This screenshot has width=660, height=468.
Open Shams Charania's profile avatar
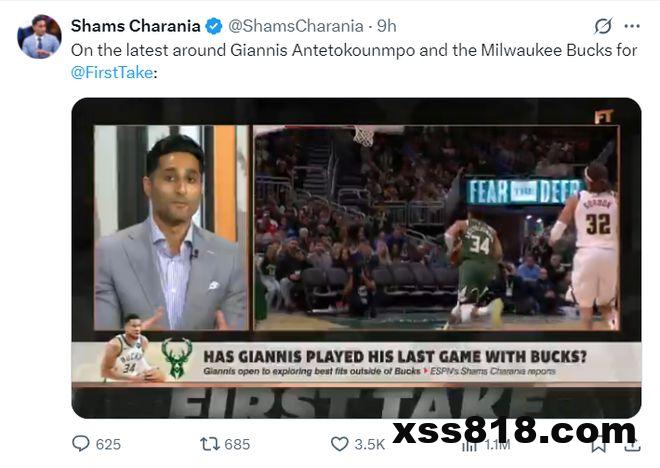click(40, 36)
